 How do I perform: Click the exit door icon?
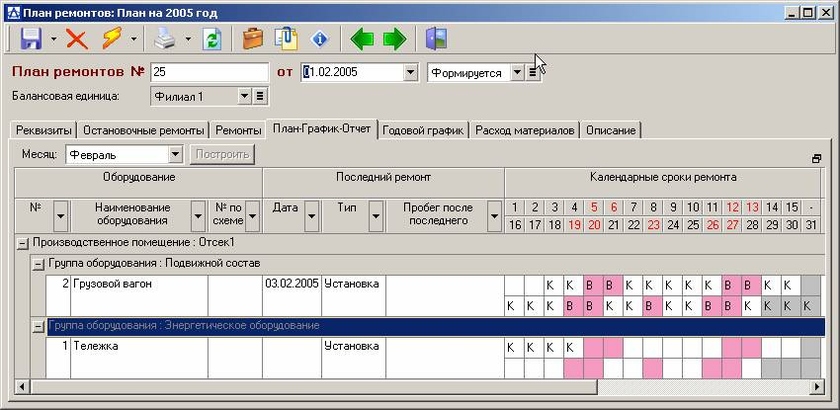(436, 39)
